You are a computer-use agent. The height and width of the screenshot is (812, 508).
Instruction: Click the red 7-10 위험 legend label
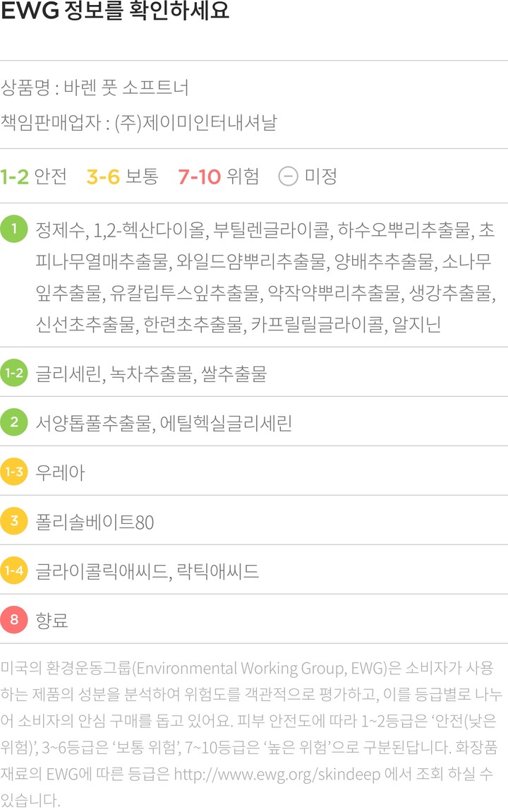click(x=218, y=176)
